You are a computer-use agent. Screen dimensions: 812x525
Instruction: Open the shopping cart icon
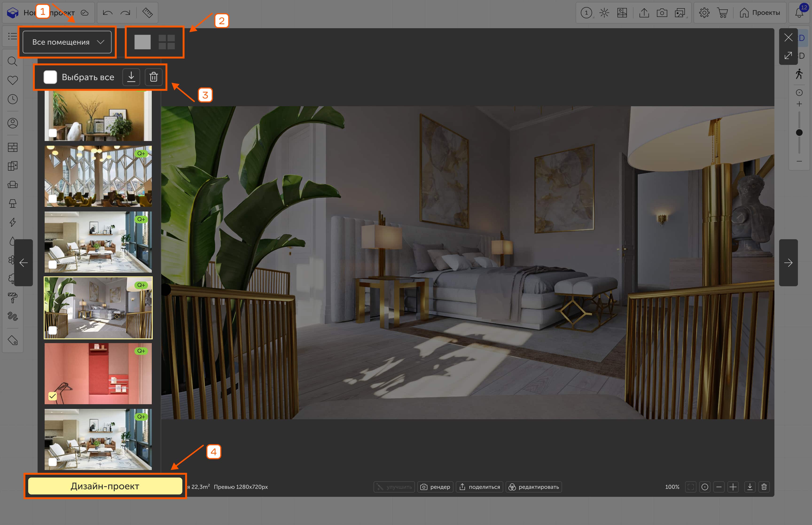coord(722,13)
